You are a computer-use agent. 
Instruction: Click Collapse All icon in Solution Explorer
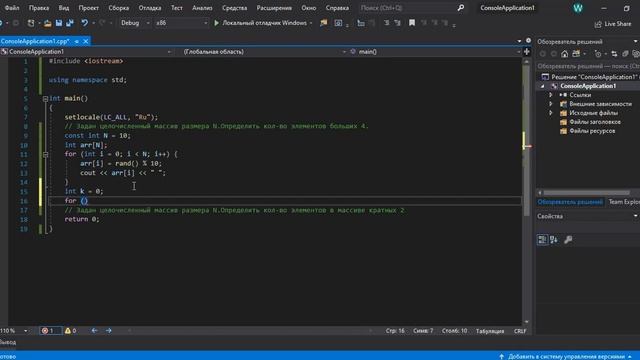(625, 54)
